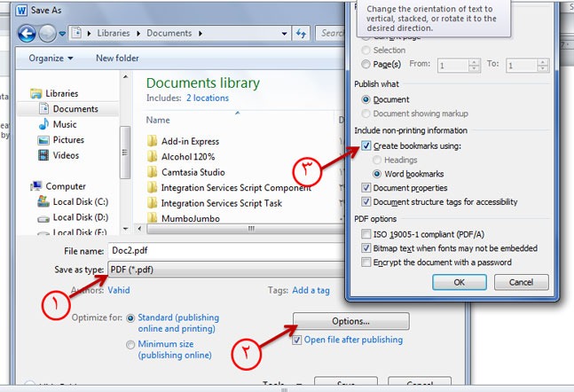Screen dimensions: 574x392
Task: Select the Camtasia Studio folder
Action: [193, 172]
